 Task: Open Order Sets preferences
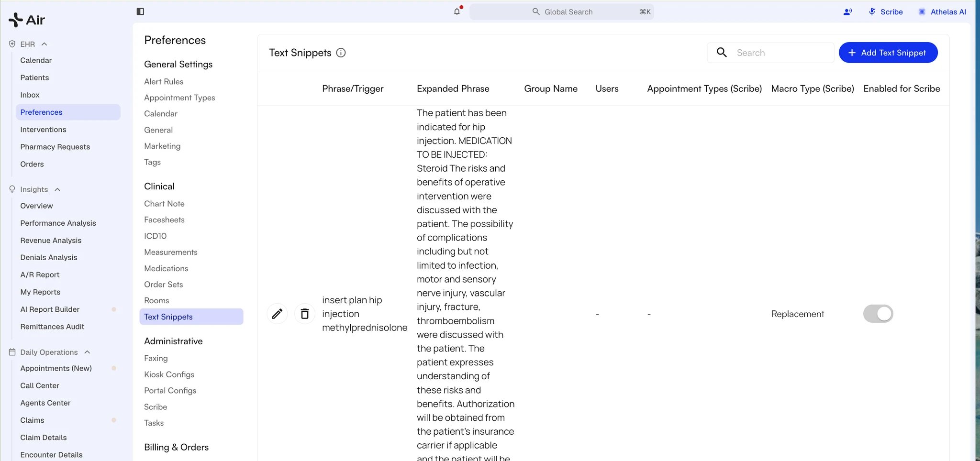pyautogui.click(x=163, y=285)
